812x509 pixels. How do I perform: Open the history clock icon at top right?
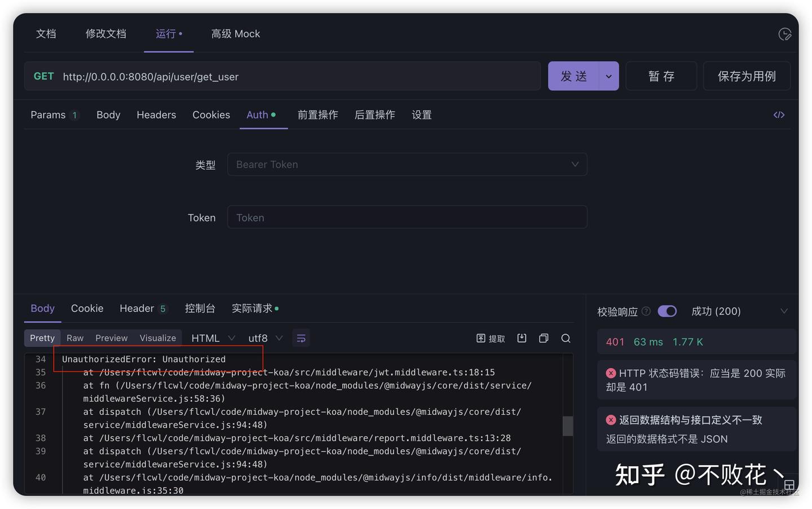[x=784, y=34]
